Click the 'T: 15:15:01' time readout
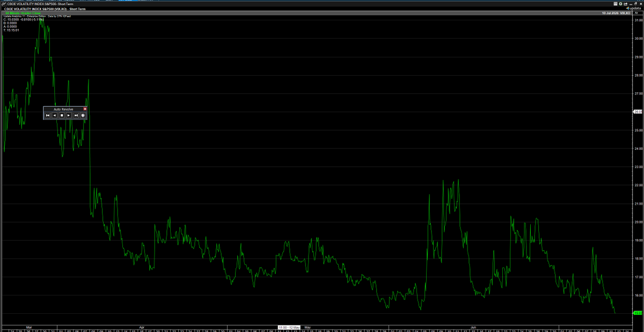 coord(11,30)
